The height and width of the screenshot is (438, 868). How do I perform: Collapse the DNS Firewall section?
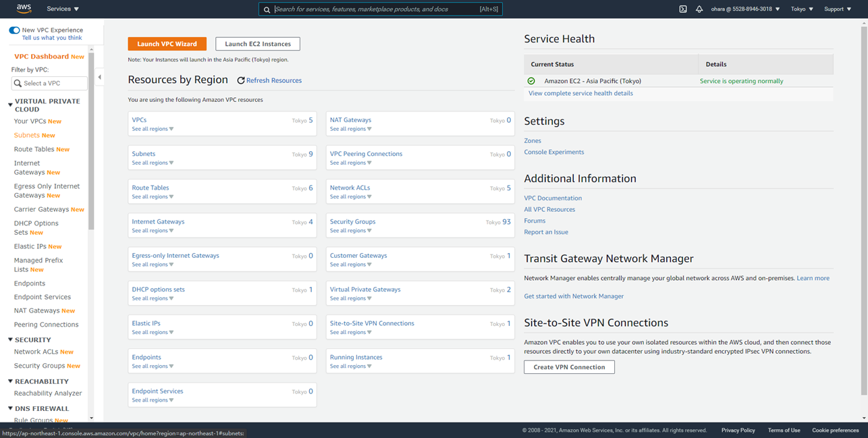(x=10, y=408)
